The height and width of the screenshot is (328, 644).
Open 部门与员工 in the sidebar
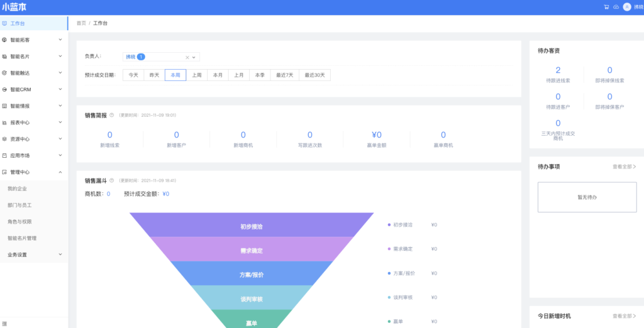19,205
